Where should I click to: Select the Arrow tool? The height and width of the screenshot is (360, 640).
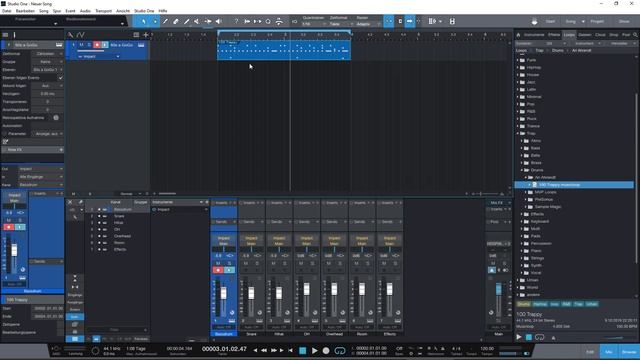pos(144,21)
